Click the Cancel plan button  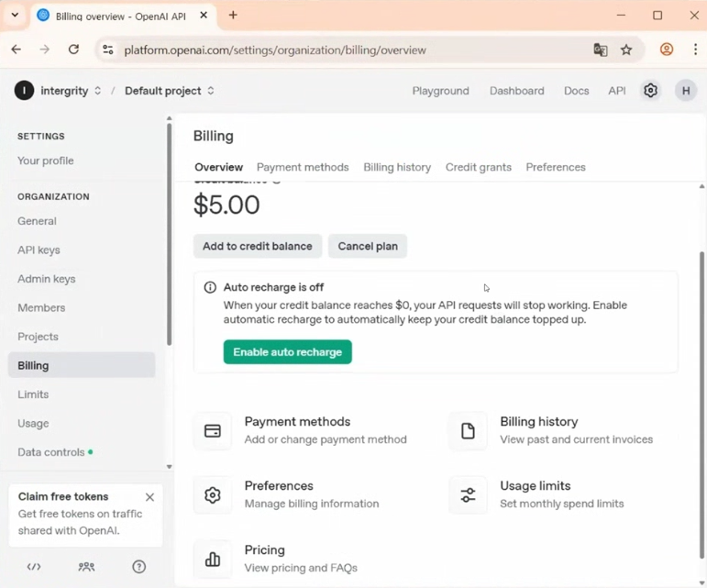[x=368, y=246]
